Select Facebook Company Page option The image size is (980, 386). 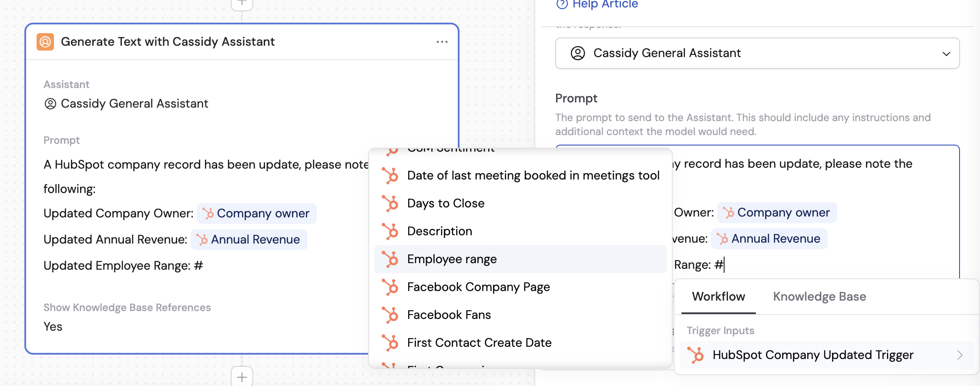click(x=520, y=287)
